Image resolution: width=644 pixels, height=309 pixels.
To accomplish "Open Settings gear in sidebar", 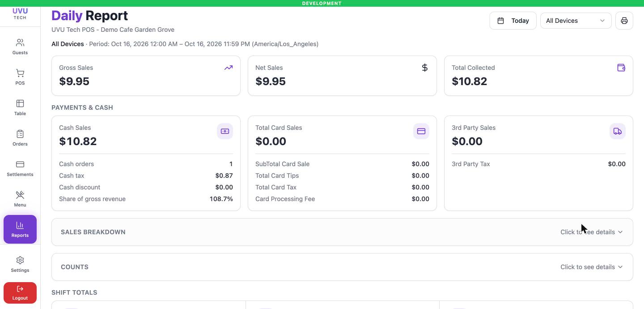I will (20, 264).
